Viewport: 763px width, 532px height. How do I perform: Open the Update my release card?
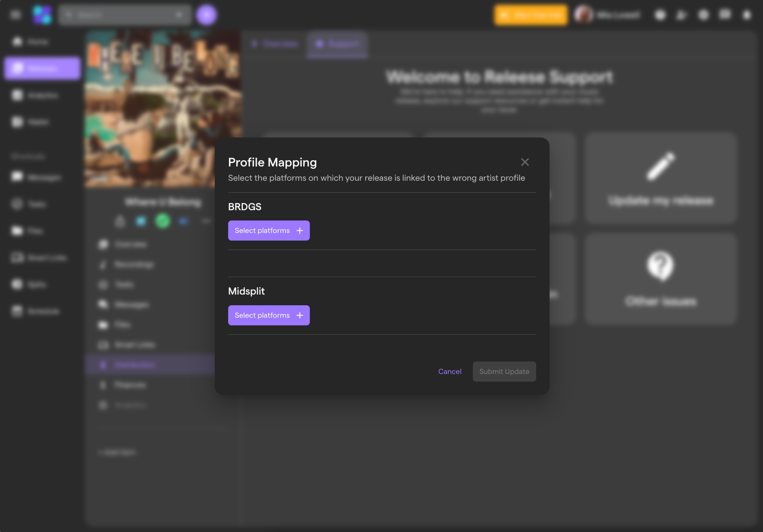coord(660,178)
